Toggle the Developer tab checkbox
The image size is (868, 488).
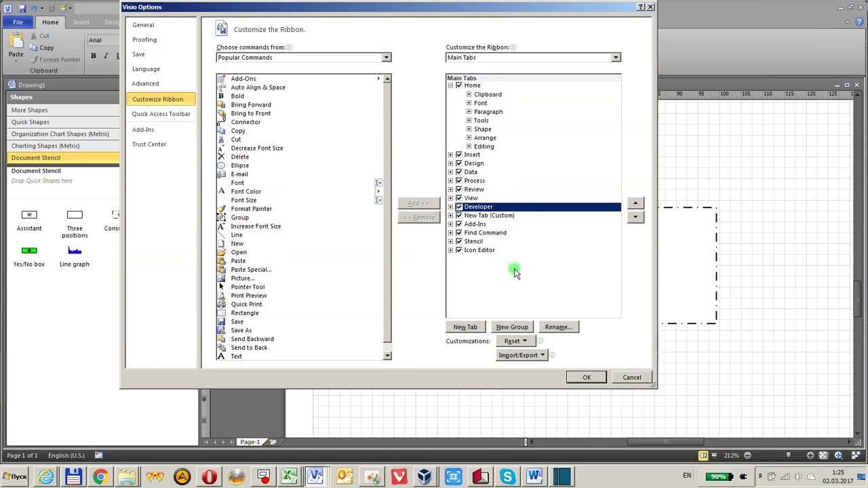click(x=459, y=207)
